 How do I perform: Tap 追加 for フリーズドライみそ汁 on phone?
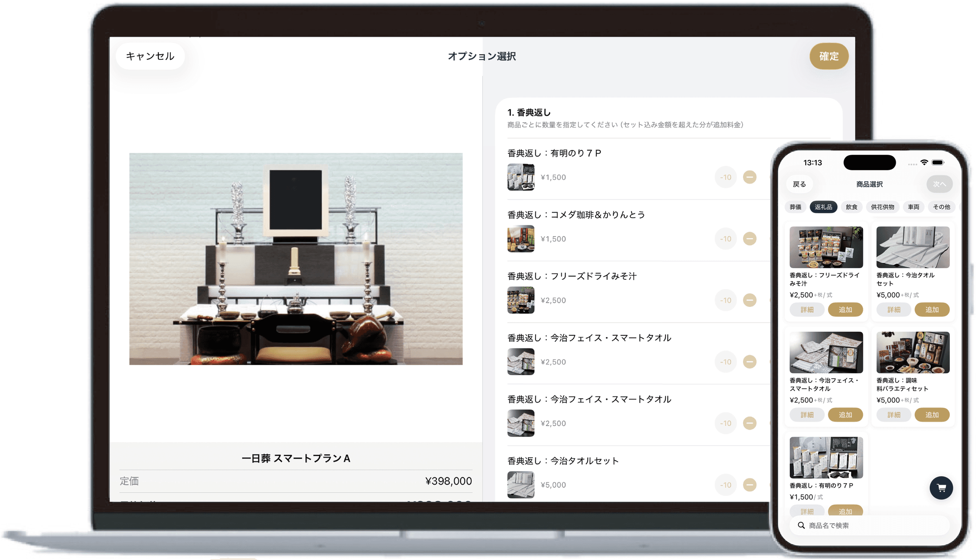tap(846, 310)
